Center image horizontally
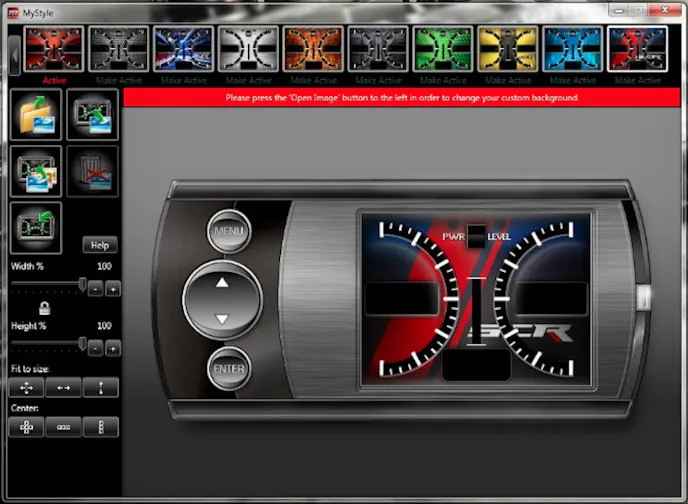Screen dimensions: 688x504 [x=63, y=427]
